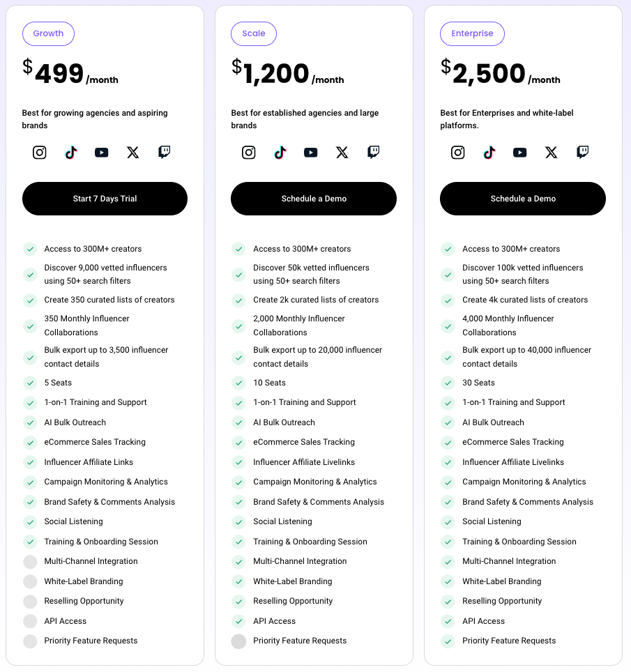631x672 pixels.
Task: Click the Start 7 Days Trial button
Action: point(105,199)
